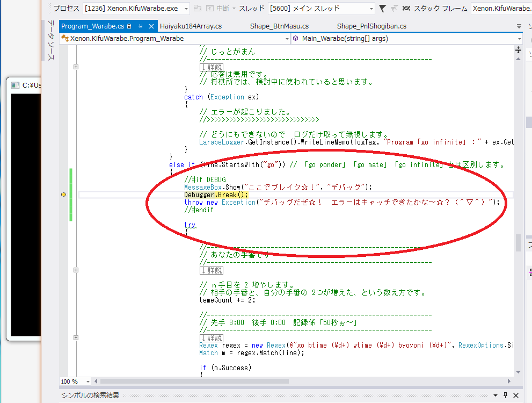Switch to the Haiyaku184Array.cs tab
The image size is (532, 403).
pyautogui.click(x=191, y=26)
